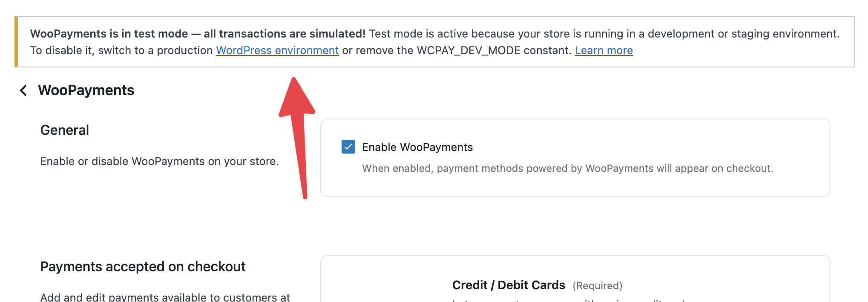Image resolution: width=868 pixels, height=302 pixels.
Task: Click the 'Add and edit payments' description
Action: [165, 297]
